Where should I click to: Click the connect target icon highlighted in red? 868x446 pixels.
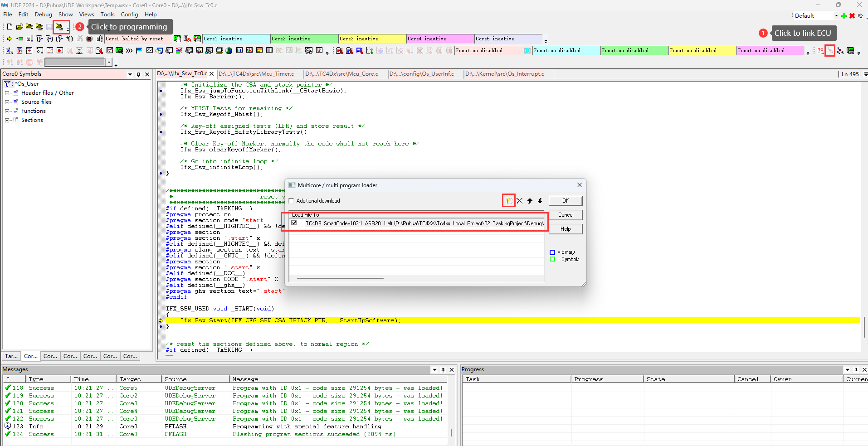pos(829,51)
